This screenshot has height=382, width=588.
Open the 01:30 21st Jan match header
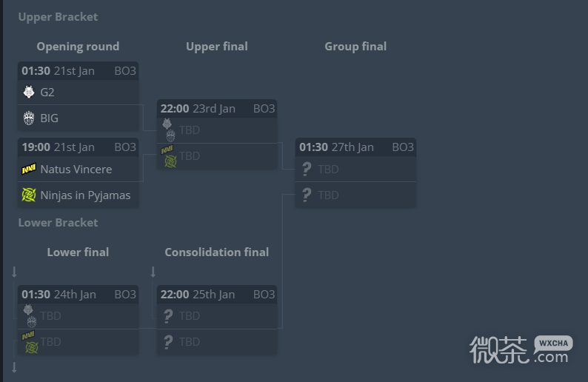(x=78, y=71)
